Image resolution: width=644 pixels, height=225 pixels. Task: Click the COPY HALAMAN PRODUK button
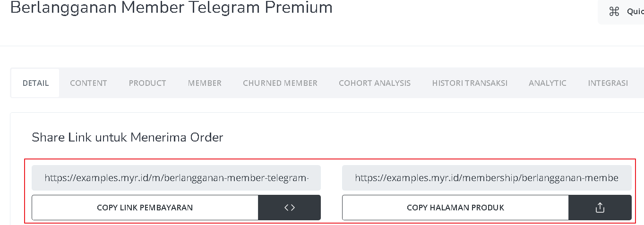click(x=455, y=208)
